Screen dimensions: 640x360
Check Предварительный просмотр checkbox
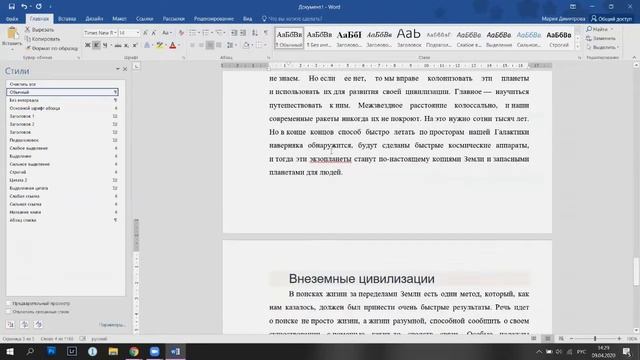pos(9,303)
